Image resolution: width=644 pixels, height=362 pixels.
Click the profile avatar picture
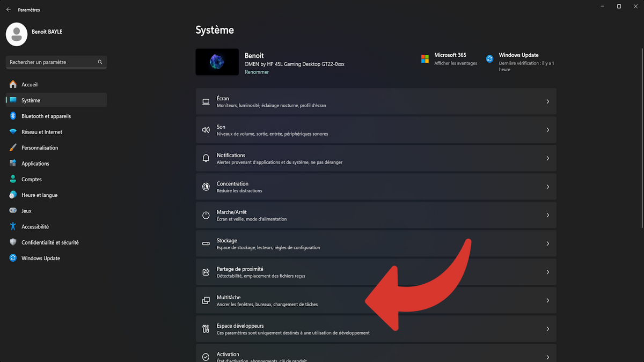[17, 34]
